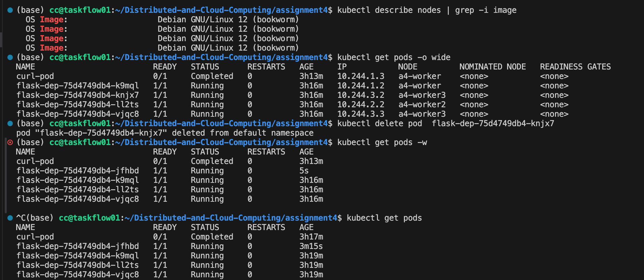Image resolution: width=644 pixels, height=280 pixels.
Task: Click the red error icon beside kubectl get pods -w
Action: pos(10,142)
